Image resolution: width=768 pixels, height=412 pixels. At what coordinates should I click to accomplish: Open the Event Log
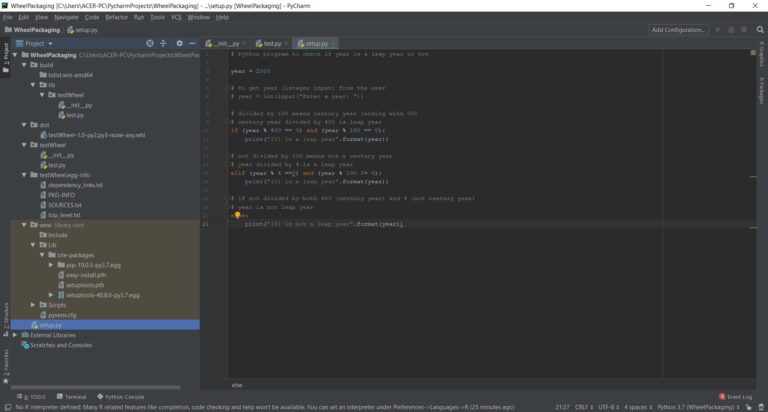tap(735, 397)
